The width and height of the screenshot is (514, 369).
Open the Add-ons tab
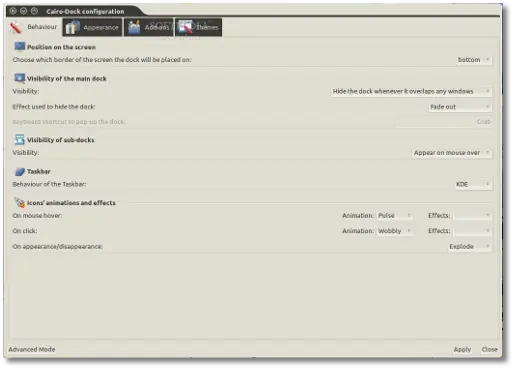click(x=149, y=27)
